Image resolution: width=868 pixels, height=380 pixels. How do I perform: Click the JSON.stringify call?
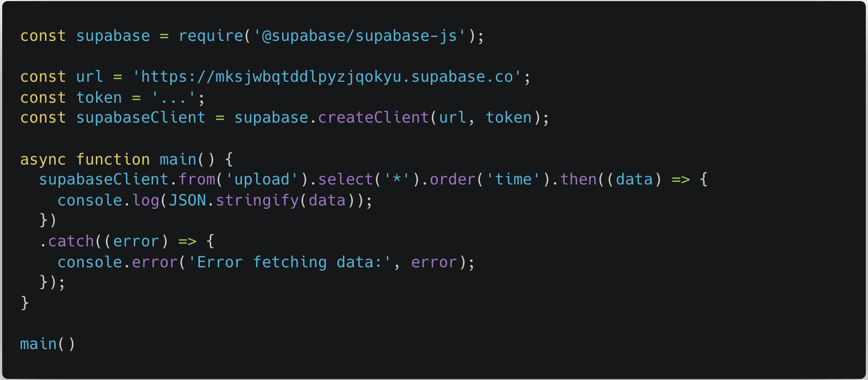point(234,200)
